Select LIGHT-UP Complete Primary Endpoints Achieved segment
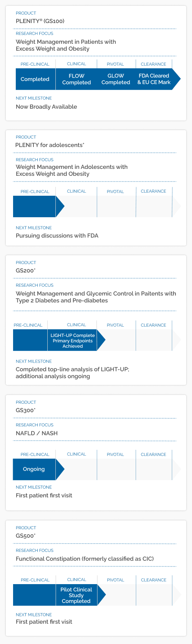 tap(72, 340)
